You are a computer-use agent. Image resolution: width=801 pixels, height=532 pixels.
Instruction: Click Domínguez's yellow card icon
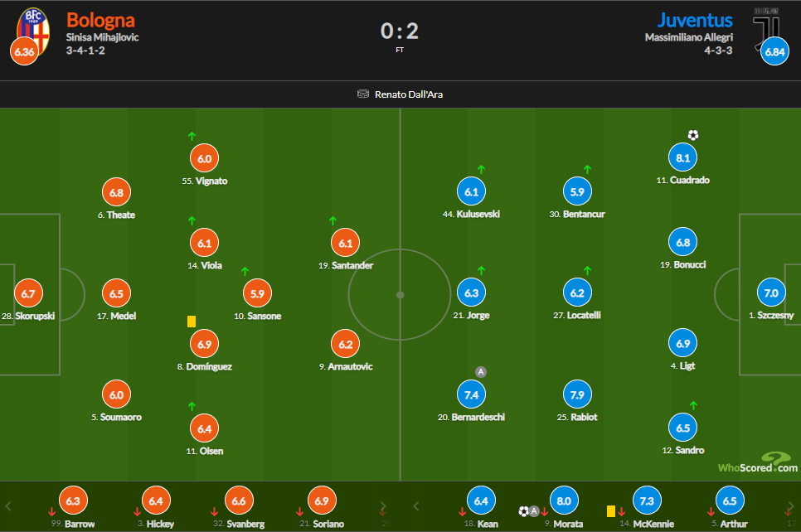coord(192,322)
